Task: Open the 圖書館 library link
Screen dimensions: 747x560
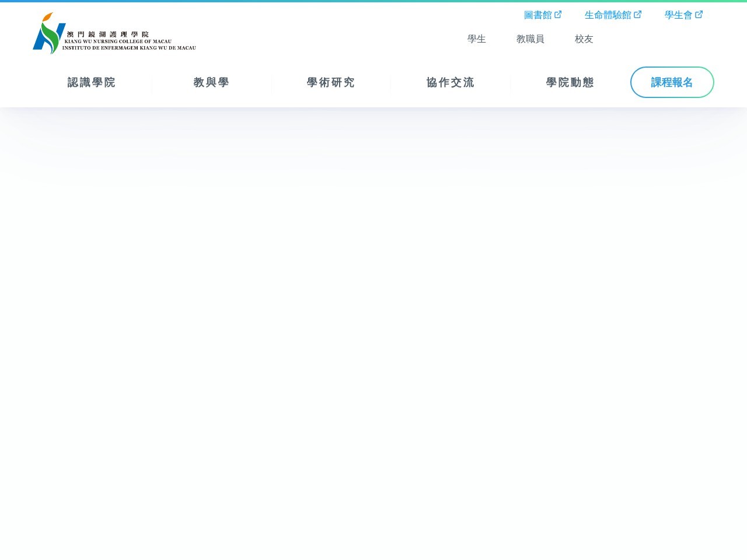Action: pos(537,15)
